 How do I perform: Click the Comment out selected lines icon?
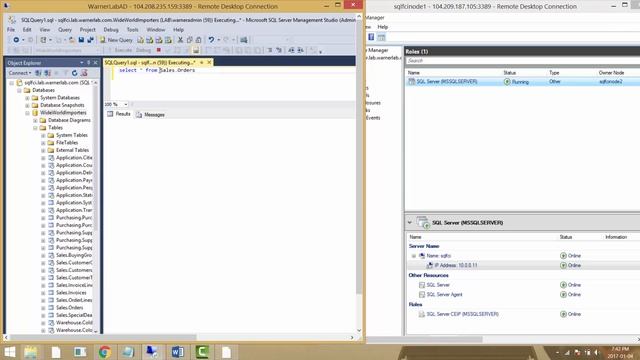[x=270, y=50]
